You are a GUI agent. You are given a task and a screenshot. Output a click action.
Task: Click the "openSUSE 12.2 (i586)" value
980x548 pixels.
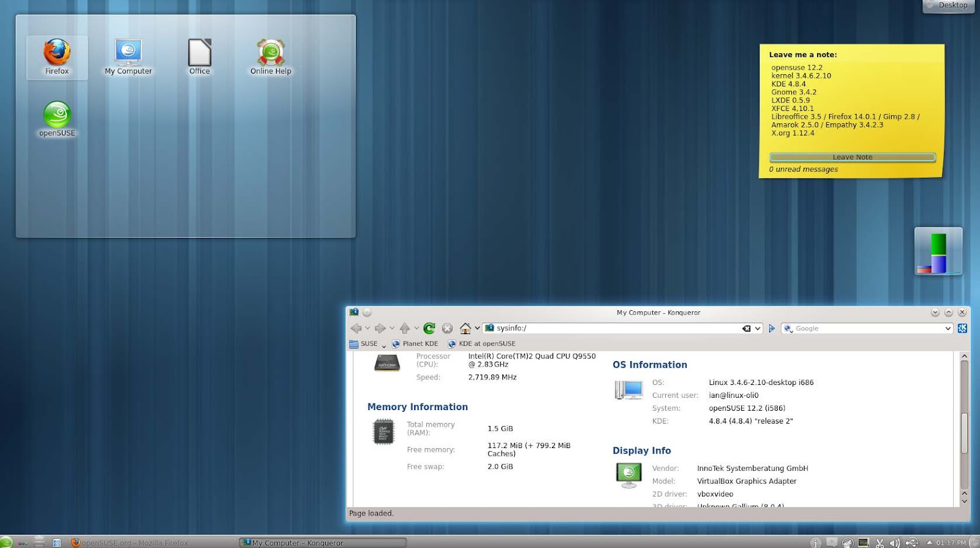point(747,408)
